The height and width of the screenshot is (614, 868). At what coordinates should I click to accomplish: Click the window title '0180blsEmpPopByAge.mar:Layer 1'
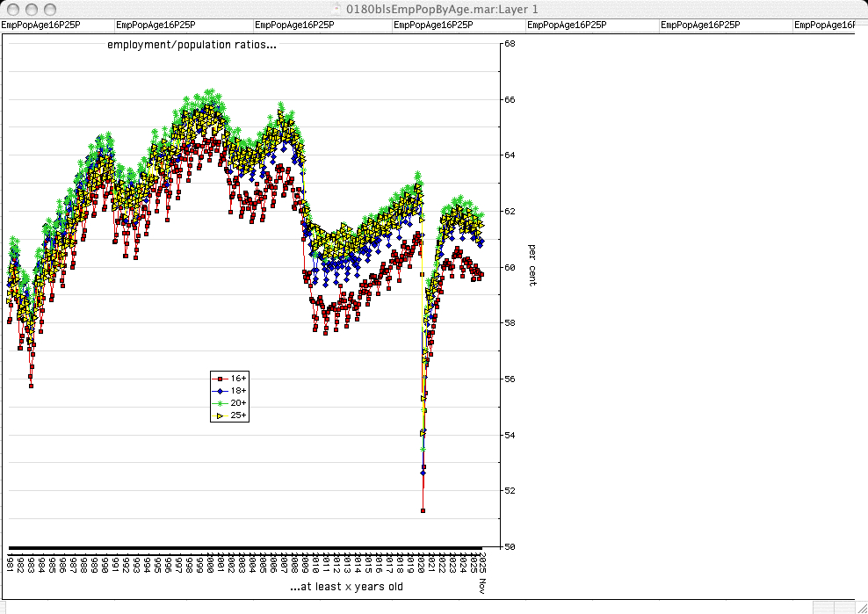(443, 9)
